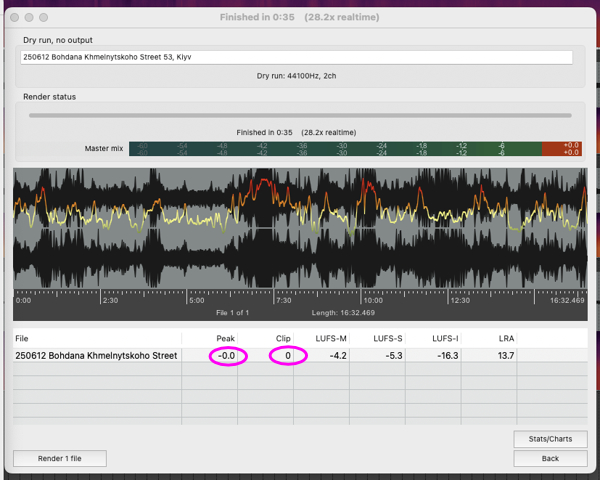Select the Clip column header
Image resolution: width=600 pixels, height=480 pixels.
[x=283, y=338]
